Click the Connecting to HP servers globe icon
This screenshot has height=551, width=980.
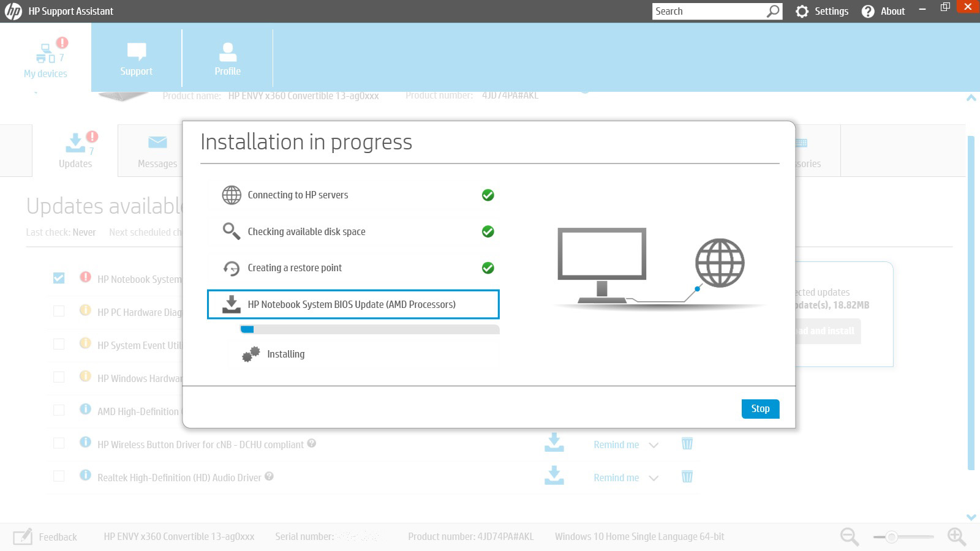click(232, 195)
